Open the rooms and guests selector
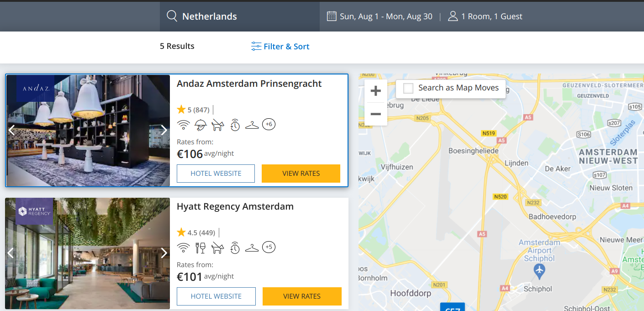Viewport: 644px width, 311px height. click(485, 16)
